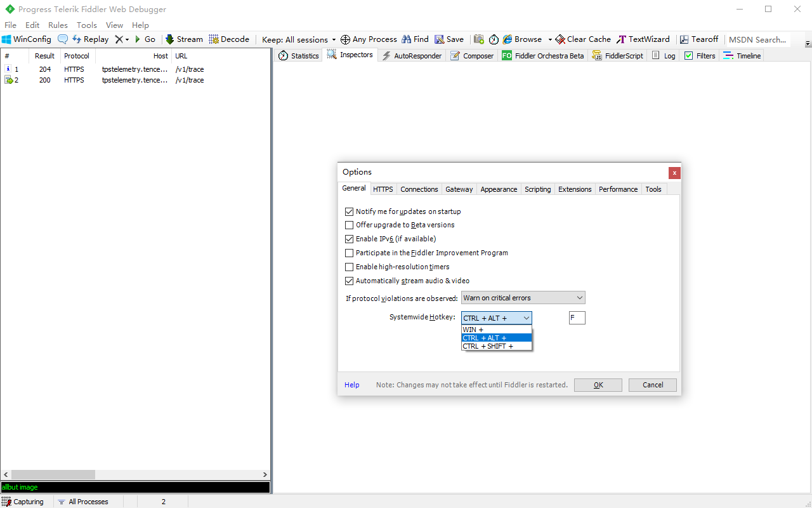Open the File menu
This screenshot has width=812, height=508.
(10, 25)
